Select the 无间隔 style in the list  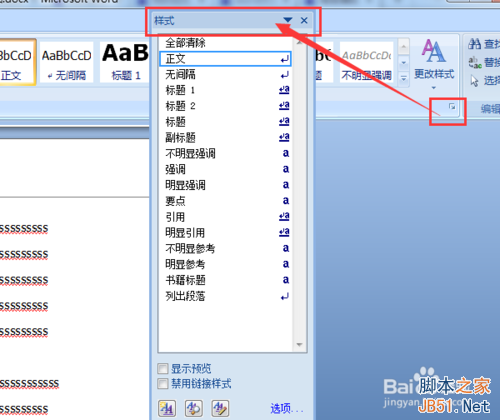[225, 74]
